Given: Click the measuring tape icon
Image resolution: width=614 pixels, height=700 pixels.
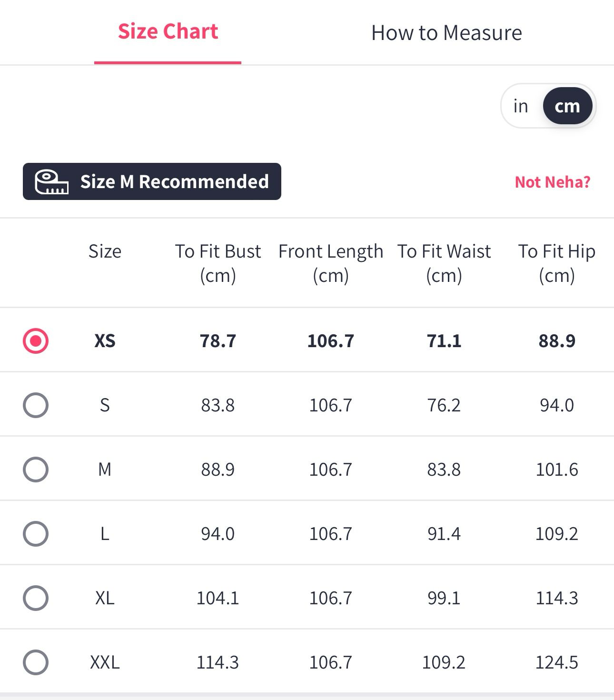Looking at the screenshot, I should pyautogui.click(x=51, y=182).
